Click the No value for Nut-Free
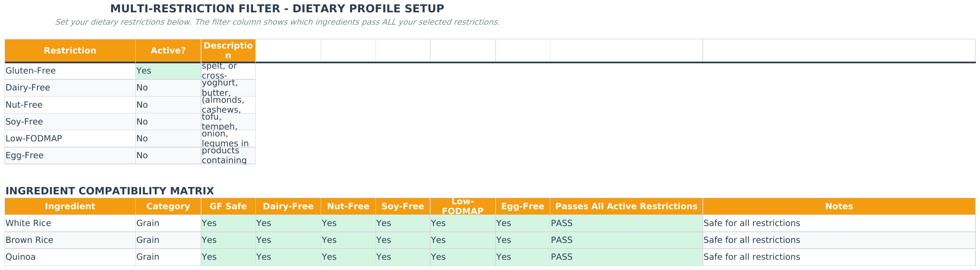Viewport: 980px width, 270px height. click(168, 105)
